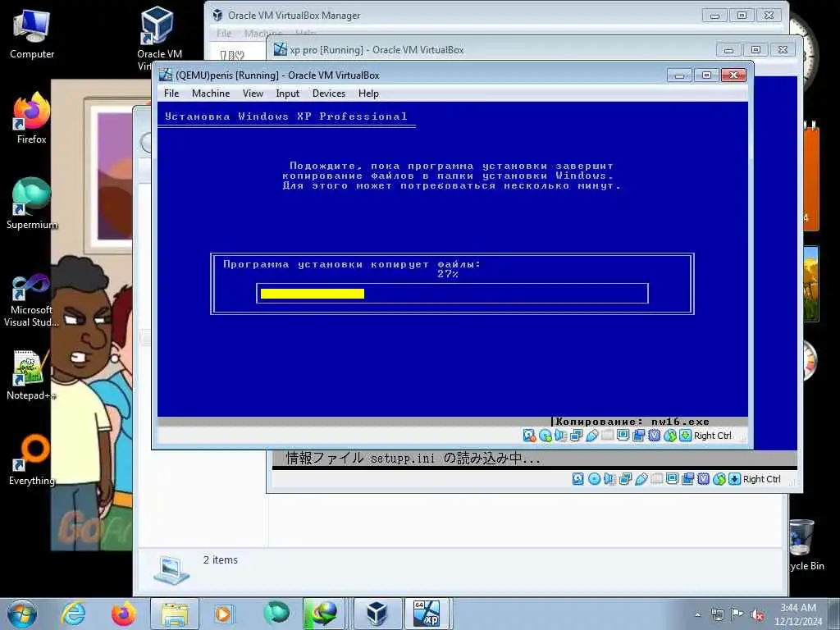Click mouse integration indicator in QEMU VM status bar
840x630 pixels.
(669, 436)
